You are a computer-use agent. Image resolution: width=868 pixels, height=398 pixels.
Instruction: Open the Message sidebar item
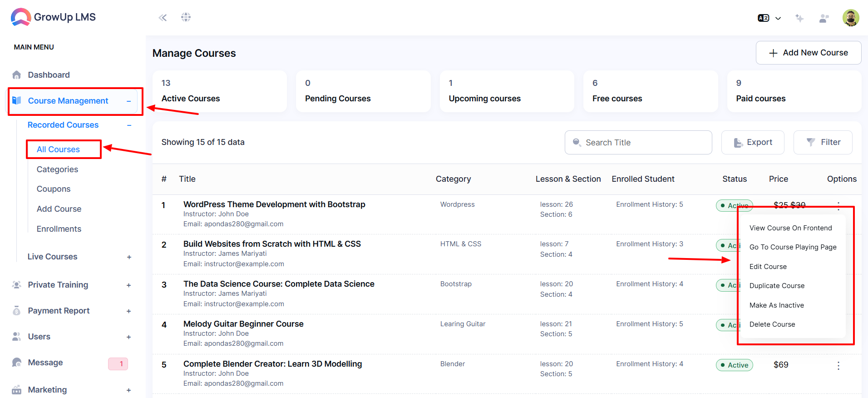[x=45, y=363]
